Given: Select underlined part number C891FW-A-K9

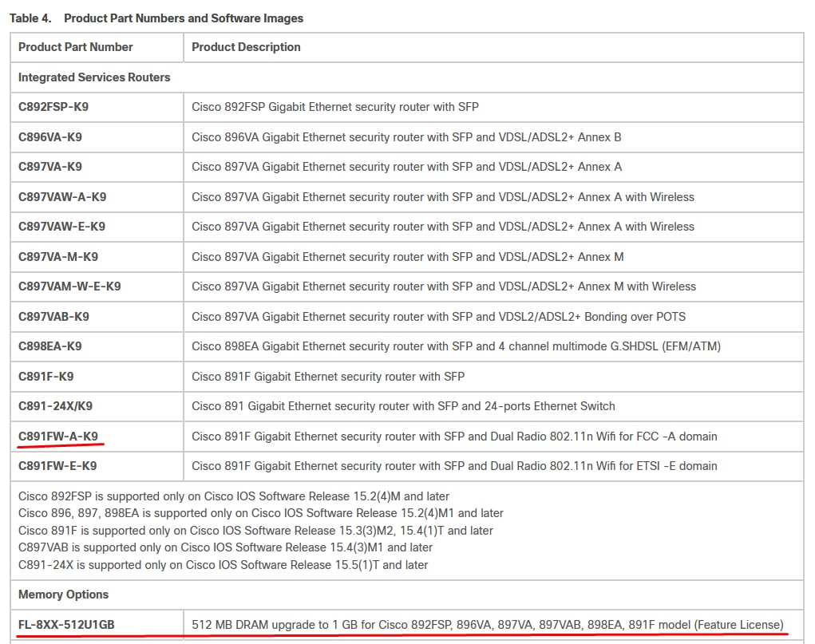Looking at the screenshot, I should coord(58,436).
